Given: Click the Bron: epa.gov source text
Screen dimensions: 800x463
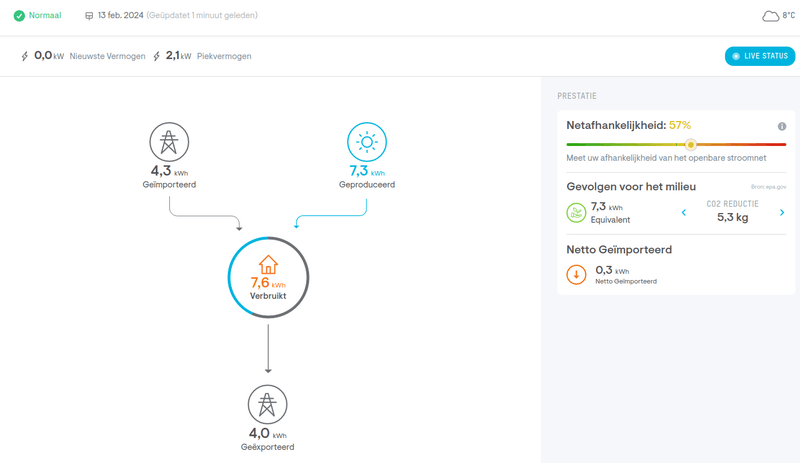Looking at the screenshot, I should [768, 187].
